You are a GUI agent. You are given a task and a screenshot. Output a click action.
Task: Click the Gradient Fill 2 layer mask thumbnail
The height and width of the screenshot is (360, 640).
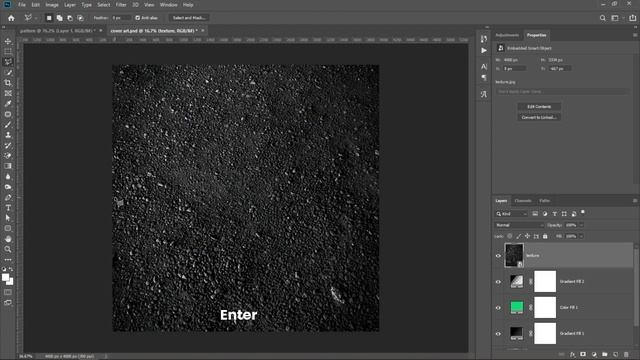pyautogui.click(x=545, y=282)
